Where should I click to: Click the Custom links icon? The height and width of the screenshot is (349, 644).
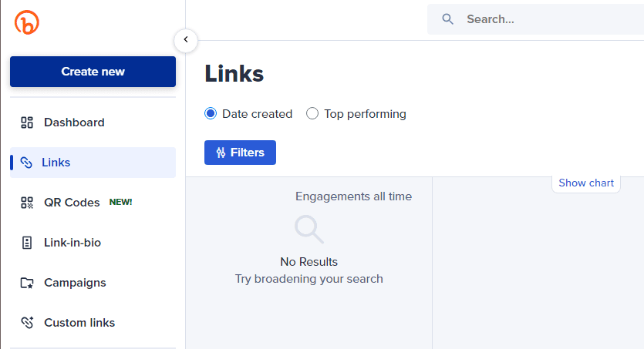point(27,323)
